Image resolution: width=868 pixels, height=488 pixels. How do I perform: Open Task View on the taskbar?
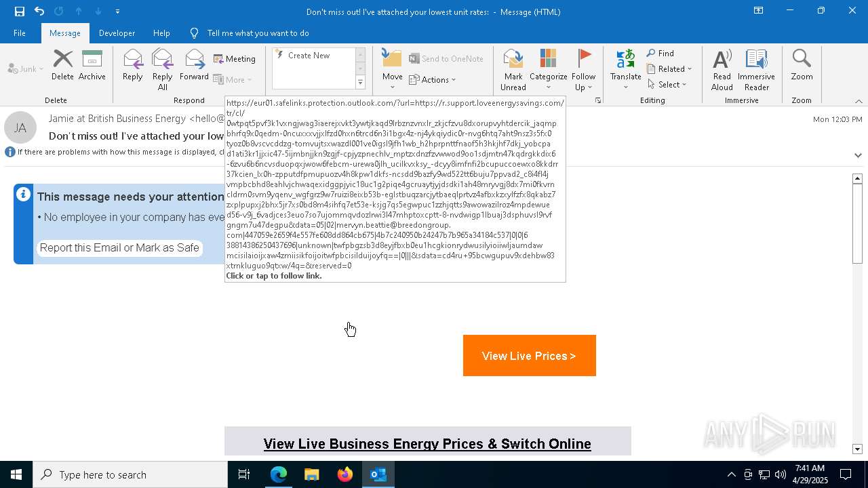pyautogui.click(x=244, y=474)
